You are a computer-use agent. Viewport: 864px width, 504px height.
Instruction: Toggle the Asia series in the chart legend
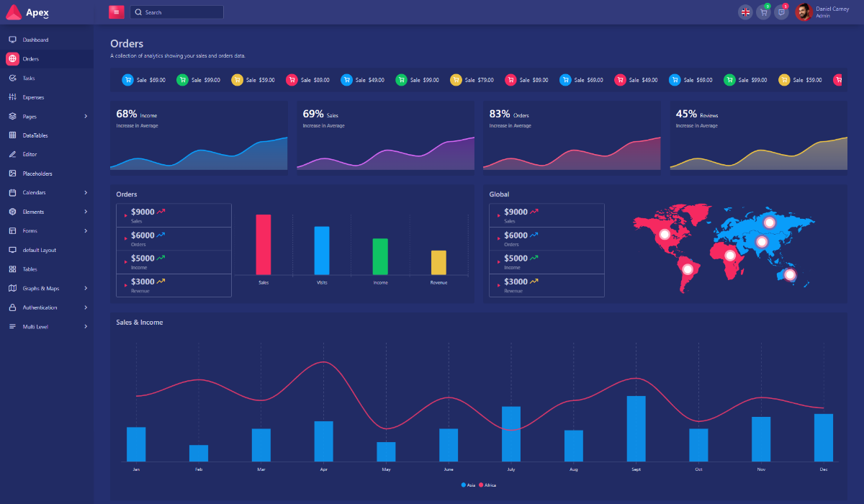[468, 485]
